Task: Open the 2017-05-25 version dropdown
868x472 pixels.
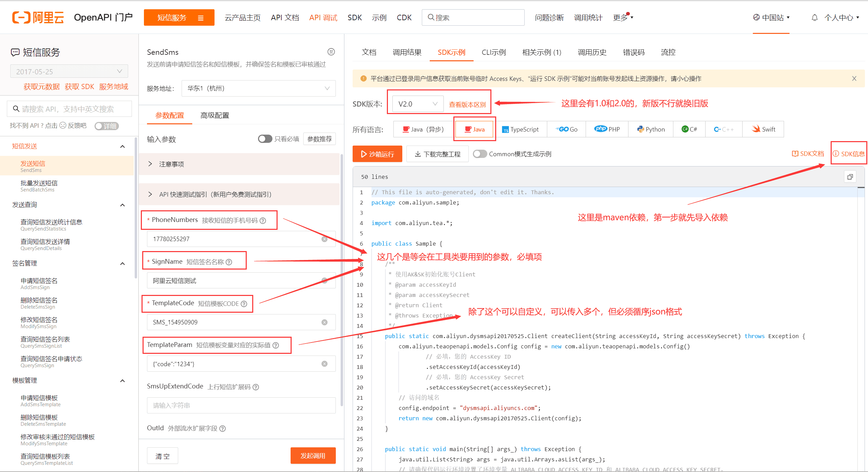Action: click(69, 71)
